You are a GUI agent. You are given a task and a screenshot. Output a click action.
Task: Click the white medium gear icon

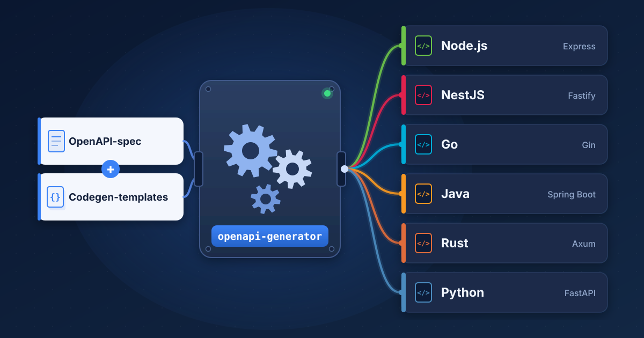(292, 169)
